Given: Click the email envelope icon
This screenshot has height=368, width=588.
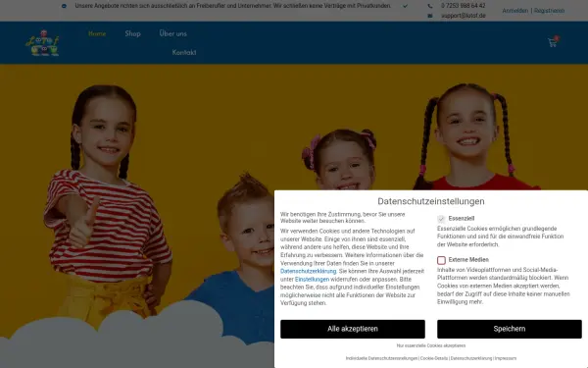Looking at the screenshot, I should [x=430, y=16].
